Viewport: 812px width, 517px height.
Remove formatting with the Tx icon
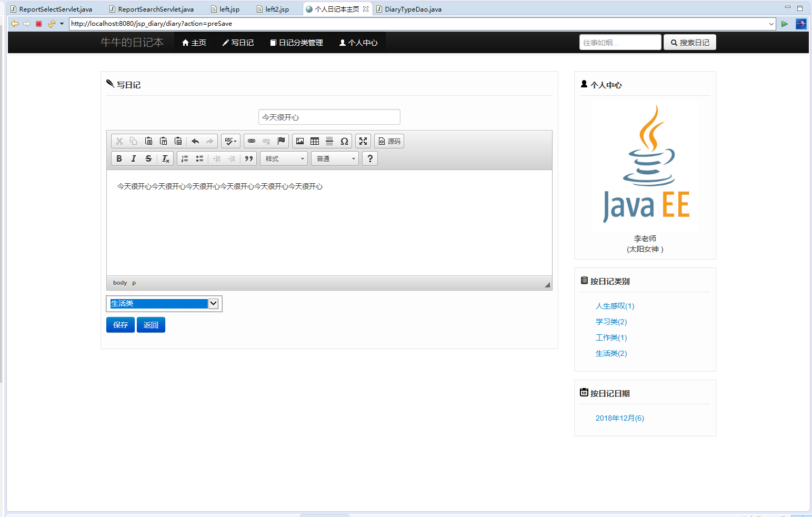point(166,158)
